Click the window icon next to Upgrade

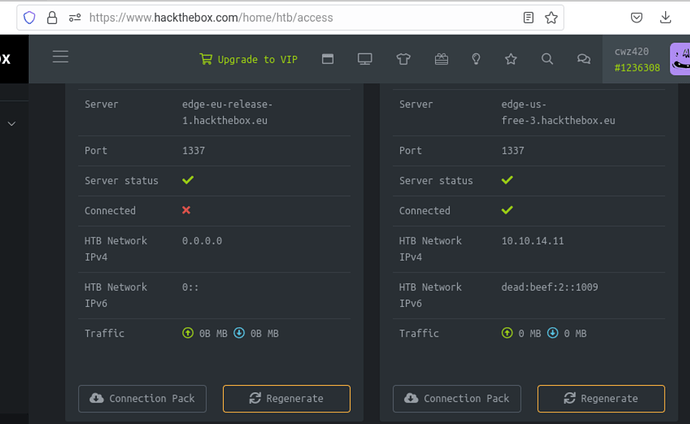tap(327, 59)
